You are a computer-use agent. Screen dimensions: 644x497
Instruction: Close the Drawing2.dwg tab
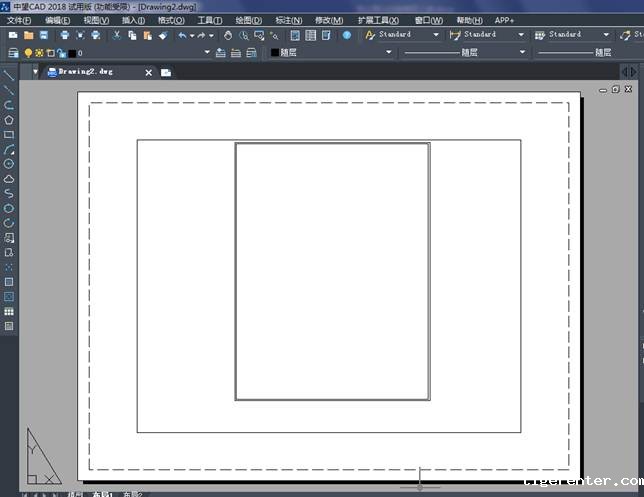[x=149, y=72]
